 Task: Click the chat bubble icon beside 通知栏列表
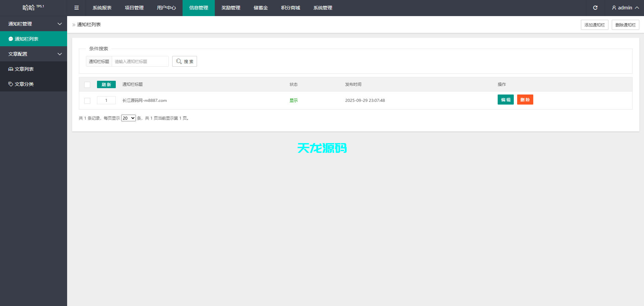pyautogui.click(x=10, y=39)
